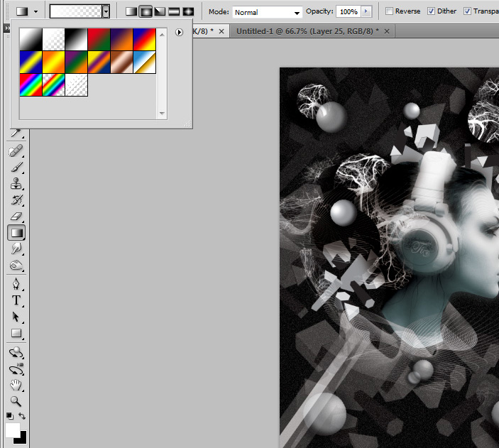
Task: Select the Zoom magnifier tool
Action: (x=16, y=401)
